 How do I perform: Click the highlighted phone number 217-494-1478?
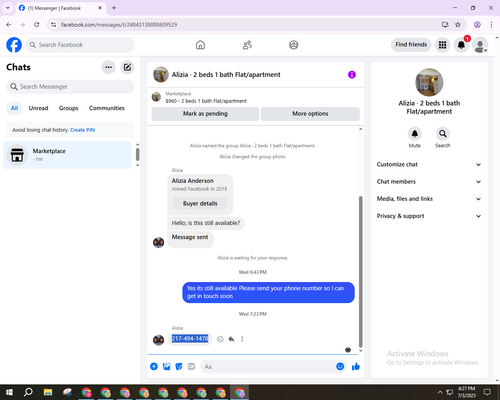click(190, 339)
